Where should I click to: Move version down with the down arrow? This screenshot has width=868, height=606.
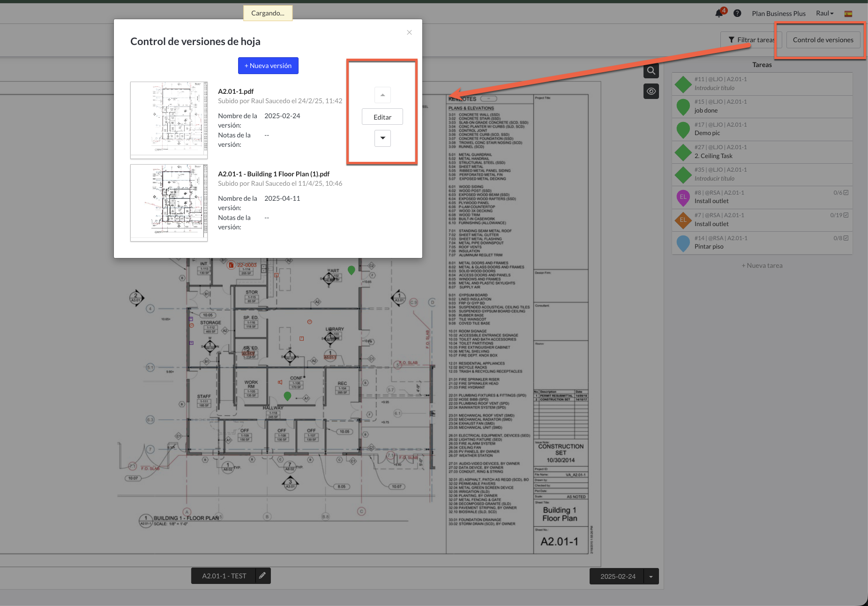click(x=382, y=138)
